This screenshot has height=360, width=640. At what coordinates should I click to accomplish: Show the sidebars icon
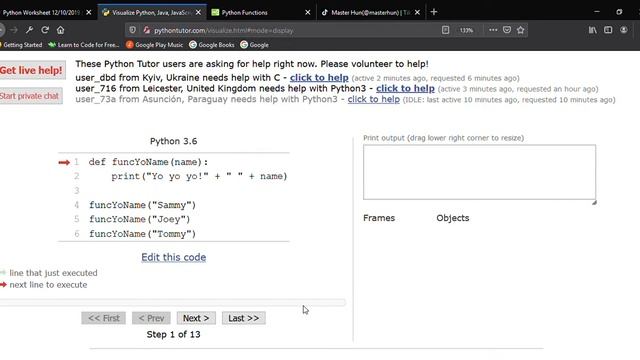point(608,30)
